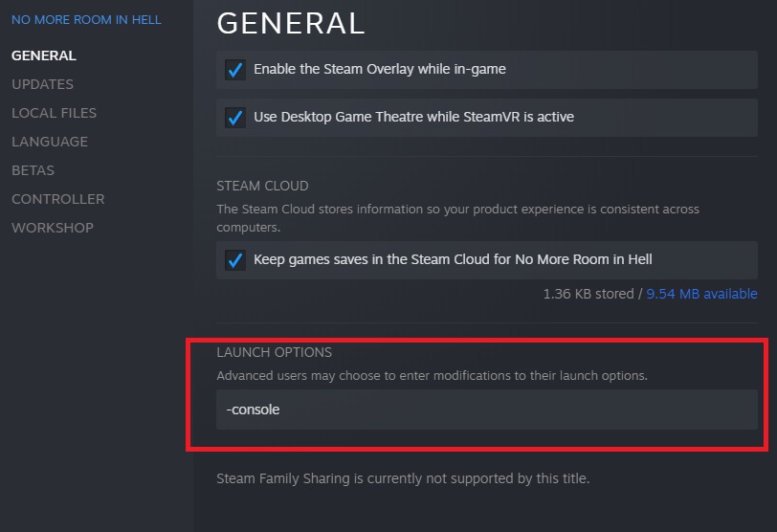The image size is (777, 532).
Task: Select the GENERAL settings tab
Action: (x=44, y=55)
